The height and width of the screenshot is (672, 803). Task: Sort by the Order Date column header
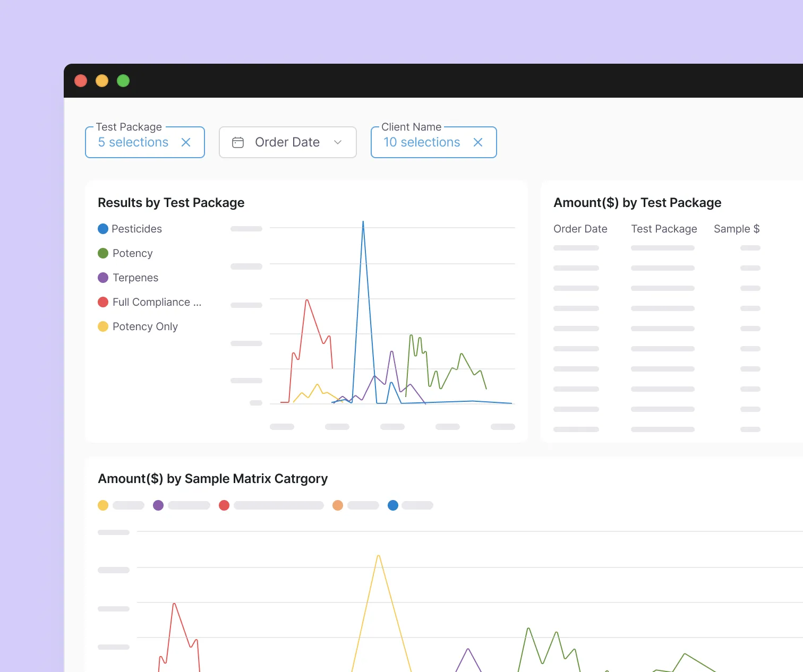(580, 229)
